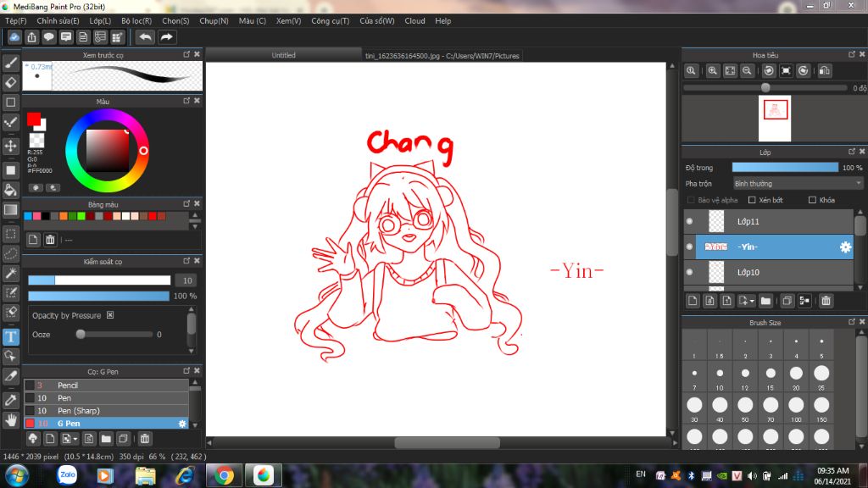Open the Lớp(L) menu
Screen dimensions: 868x488
[100, 21]
